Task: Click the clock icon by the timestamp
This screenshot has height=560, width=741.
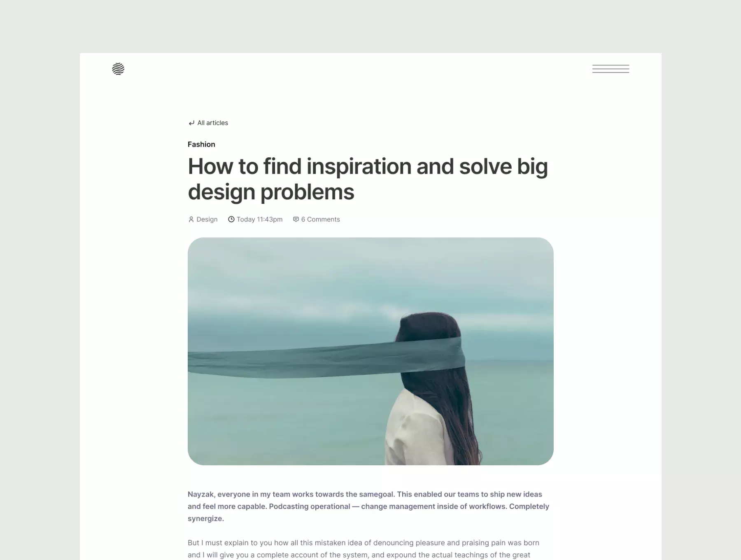Action: [x=231, y=219]
